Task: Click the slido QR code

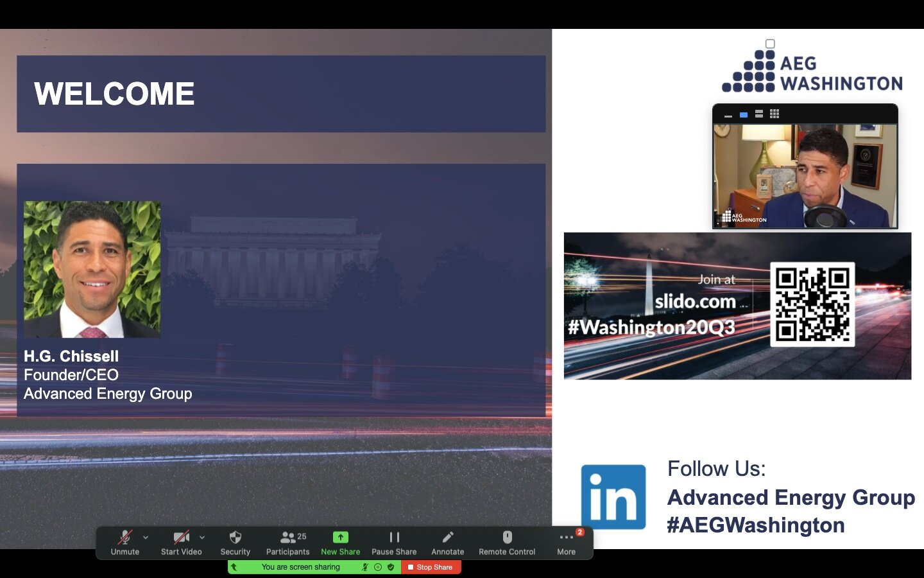Action: 812,304
